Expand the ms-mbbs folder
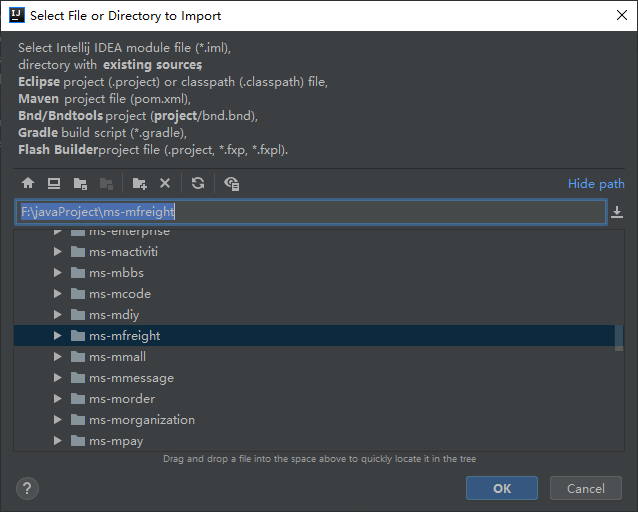Screen dimensions: 638x512 tap(57, 273)
